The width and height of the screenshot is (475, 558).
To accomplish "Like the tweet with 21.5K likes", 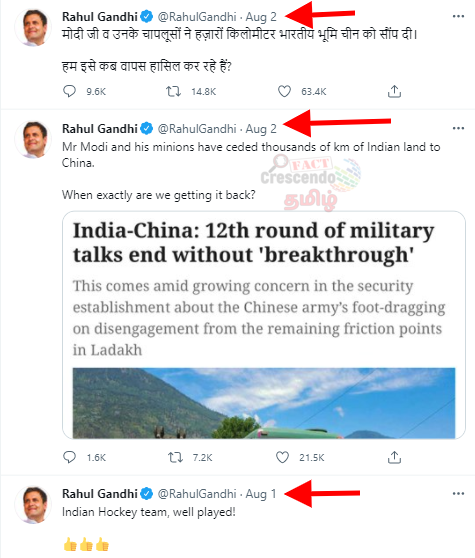I will coord(283,457).
